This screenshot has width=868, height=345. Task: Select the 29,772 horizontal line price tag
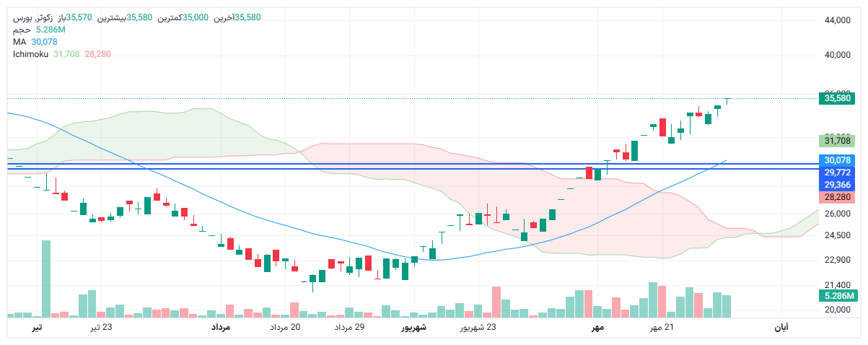pyautogui.click(x=837, y=172)
